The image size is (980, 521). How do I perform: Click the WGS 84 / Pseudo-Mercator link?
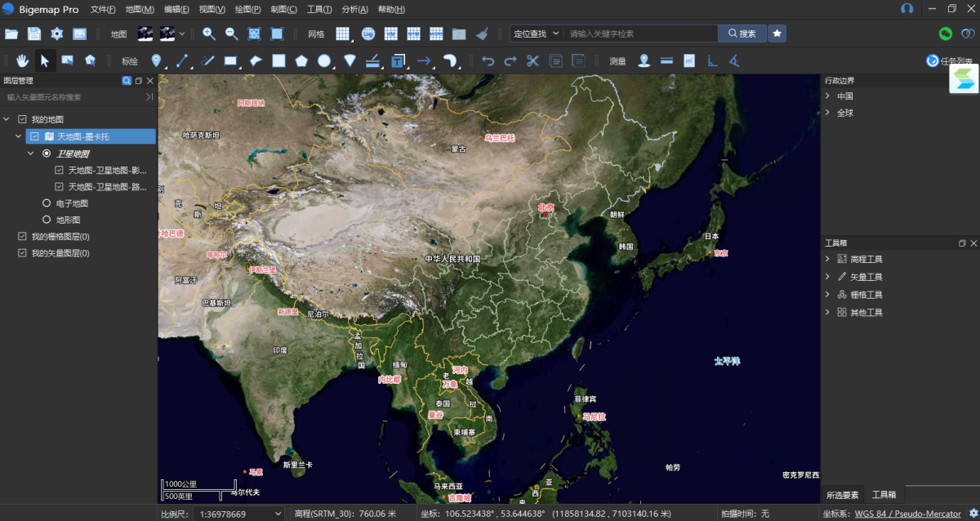(907, 514)
